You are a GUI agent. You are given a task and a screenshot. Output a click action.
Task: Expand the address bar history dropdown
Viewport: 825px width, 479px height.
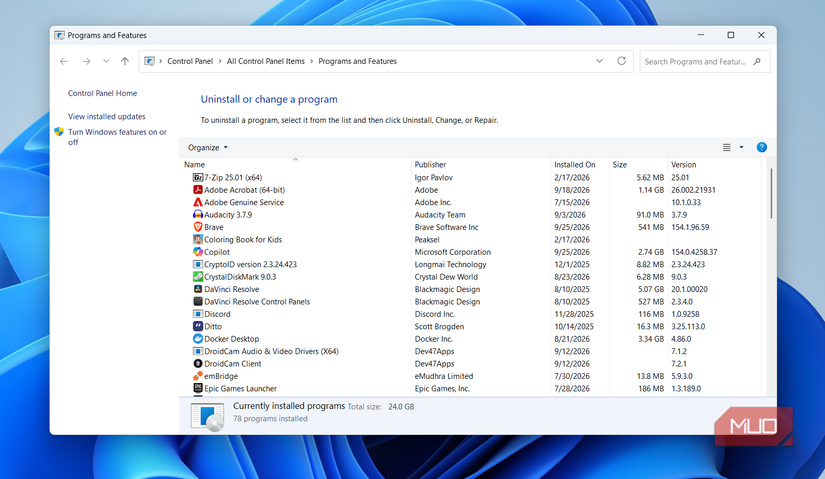[x=599, y=61]
